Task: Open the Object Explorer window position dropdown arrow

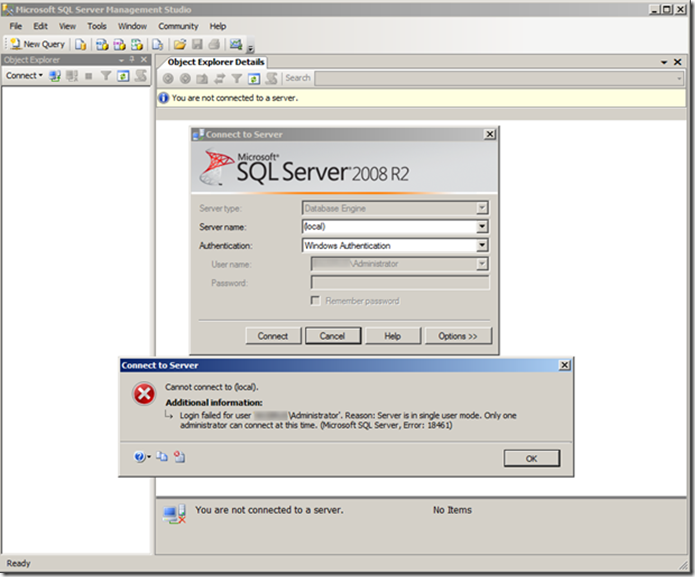Action: click(x=121, y=60)
